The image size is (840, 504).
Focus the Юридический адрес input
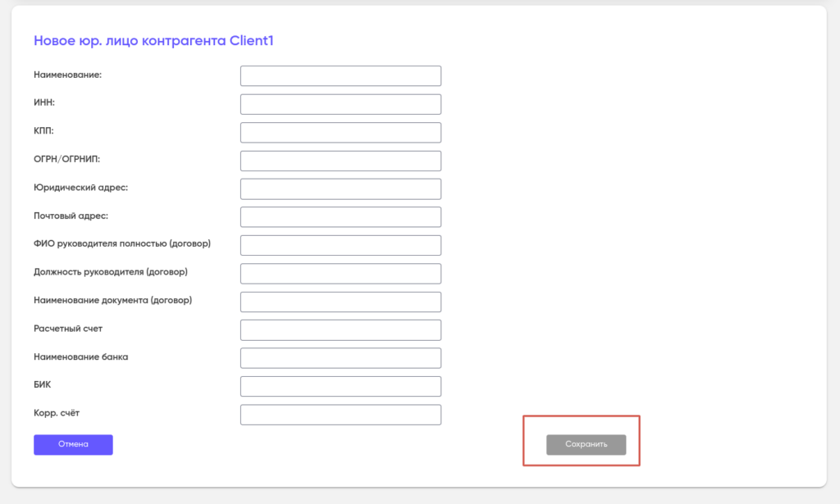(340, 188)
